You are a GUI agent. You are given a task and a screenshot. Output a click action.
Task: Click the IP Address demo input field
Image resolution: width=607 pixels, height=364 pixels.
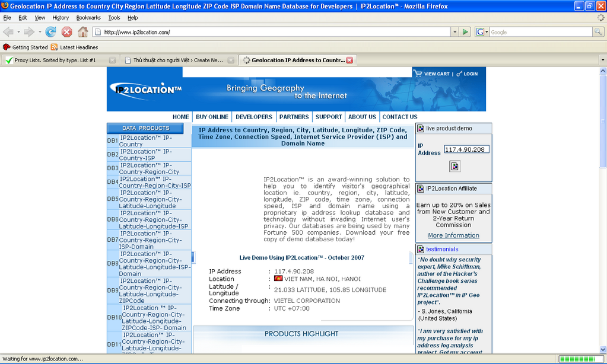pos(466,149)
